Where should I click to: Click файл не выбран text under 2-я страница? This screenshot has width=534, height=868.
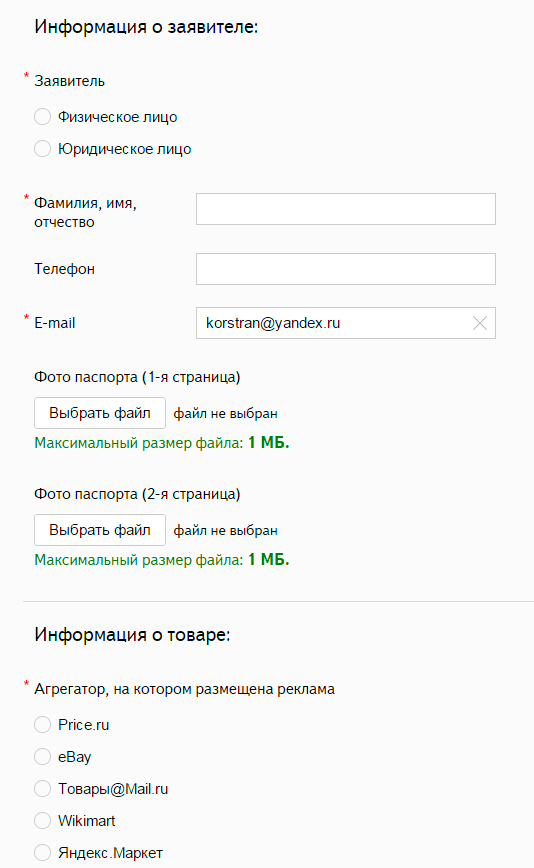tap(225, 530)
